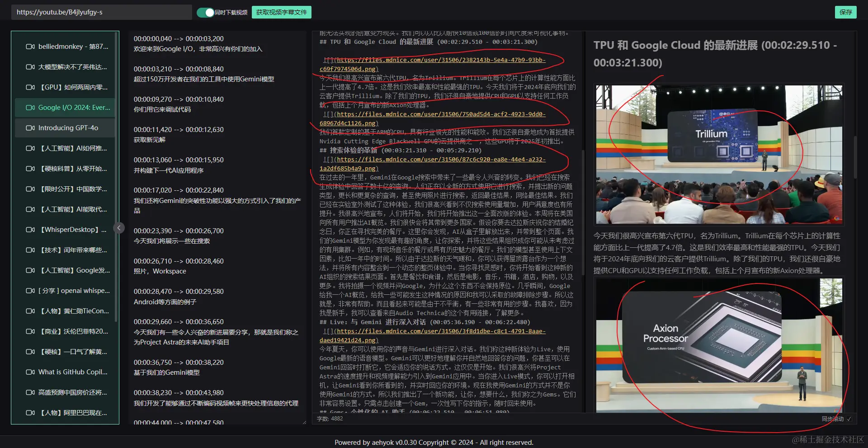Click video icon beside openai whisper item
Image resolution: width=868 pixels, height=448 pixels.
[30, 291]
